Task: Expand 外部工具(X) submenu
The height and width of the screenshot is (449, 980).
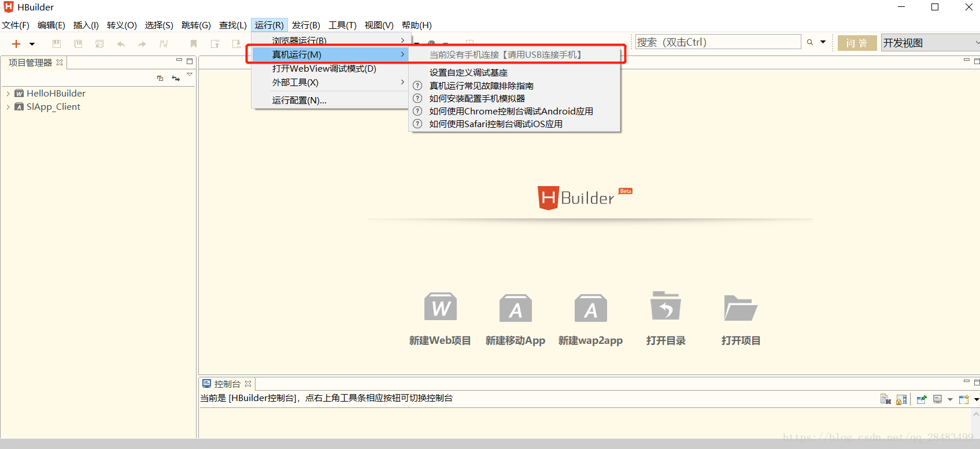Action: [331, 83]
